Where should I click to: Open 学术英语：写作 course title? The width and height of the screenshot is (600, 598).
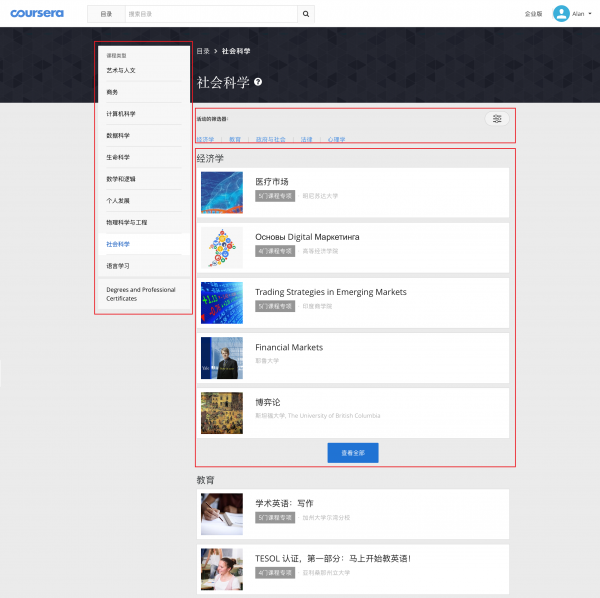(x=284, y=503)
